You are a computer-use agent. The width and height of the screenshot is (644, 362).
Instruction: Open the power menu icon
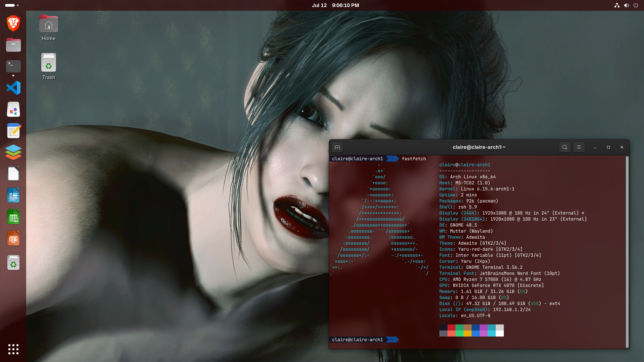point(636,5)
